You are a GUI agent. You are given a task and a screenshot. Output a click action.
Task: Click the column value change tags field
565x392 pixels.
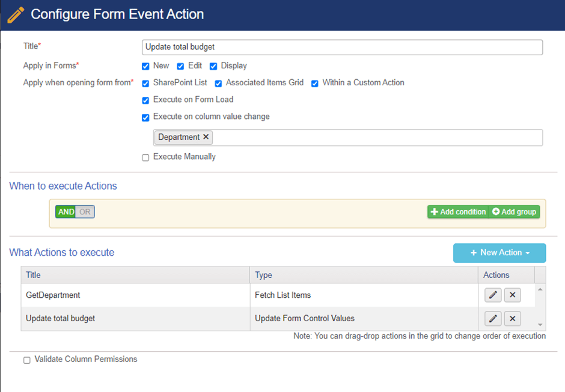point(348,137)
